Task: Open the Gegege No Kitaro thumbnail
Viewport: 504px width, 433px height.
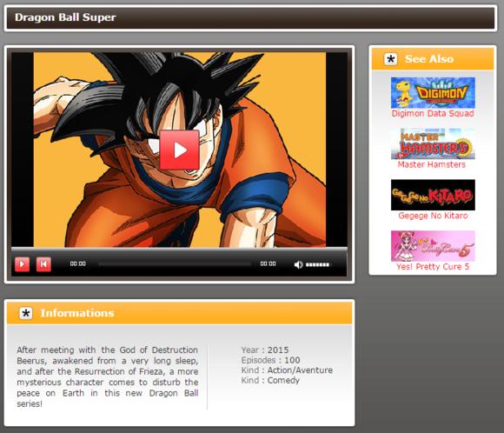Action: (433, 195)
